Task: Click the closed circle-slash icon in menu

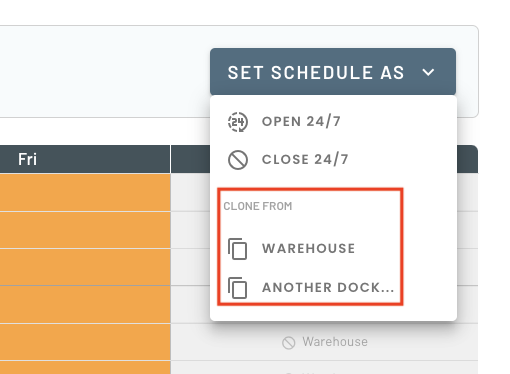Action: pos(238,160)
